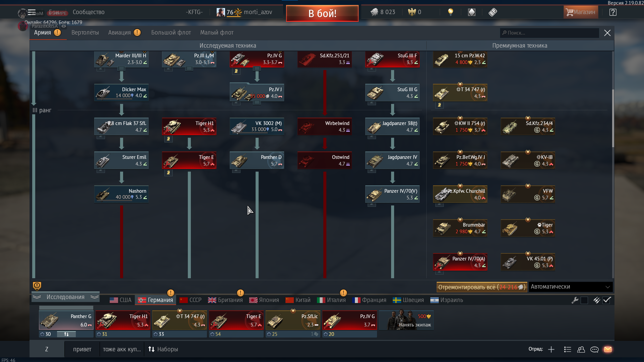Click the swap arrows under Panther G crew
This screenshot has width=644, height=362.
[x=66, y=334]
